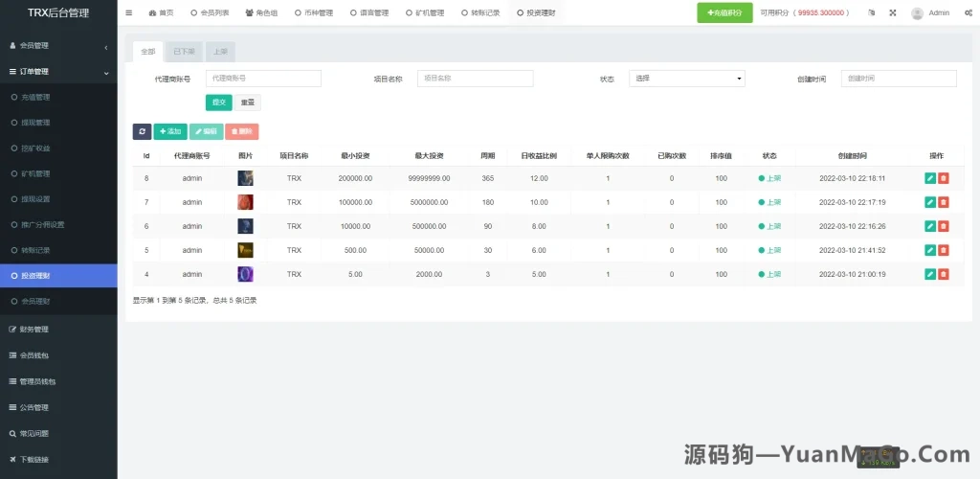Screen dimensions: 980x479
Task: Toggle the sidebar with the hamburger icon
Action: 129,12
